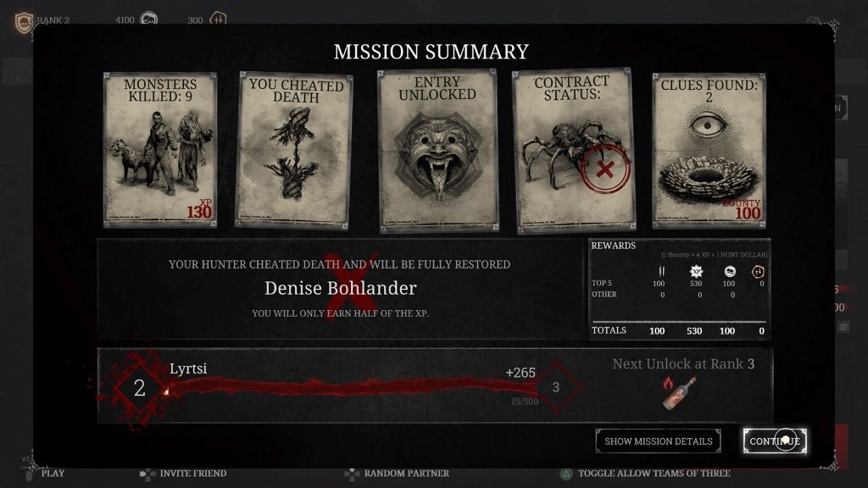Image resolution: width=868 pixels, height=488 pixels.
Task: Click the red failed contract X stamp
Action: tap(605, 169)
